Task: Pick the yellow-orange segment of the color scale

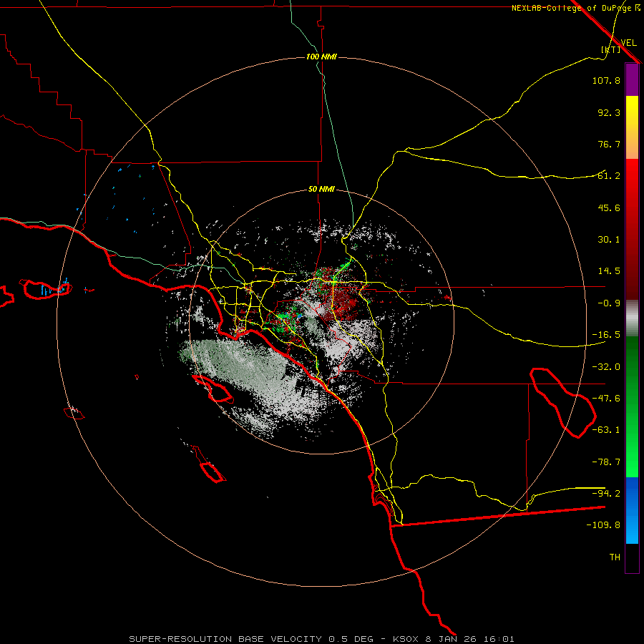Action: (632, 127)
